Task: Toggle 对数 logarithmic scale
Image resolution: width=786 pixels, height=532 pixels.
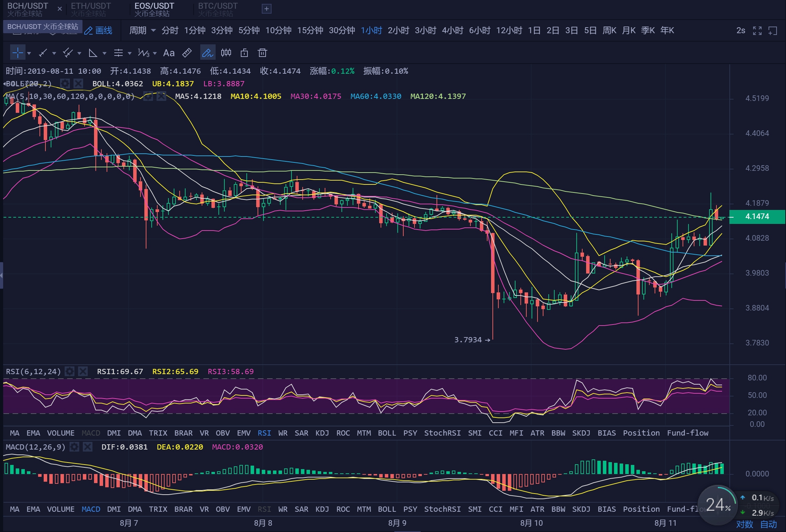Action: (745, 524)
